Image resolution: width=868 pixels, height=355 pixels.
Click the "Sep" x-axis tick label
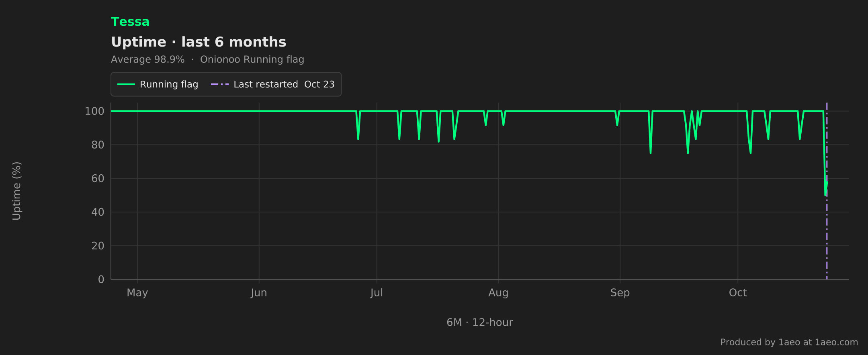coord(620,293)
